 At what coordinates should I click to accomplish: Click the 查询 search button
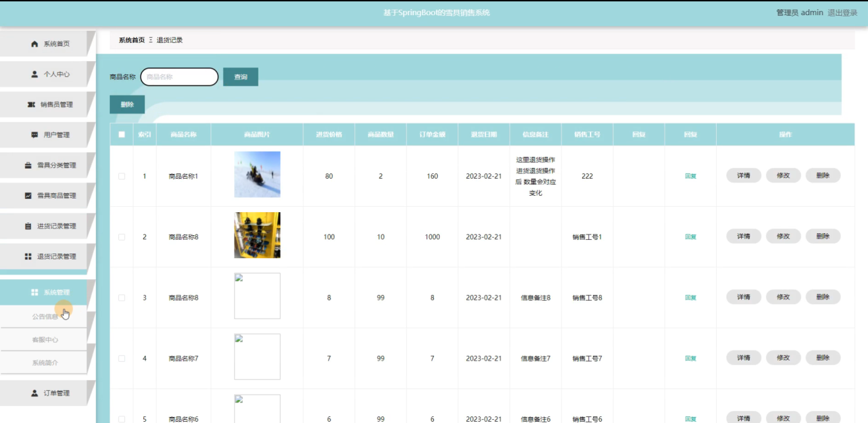[241, 77]
